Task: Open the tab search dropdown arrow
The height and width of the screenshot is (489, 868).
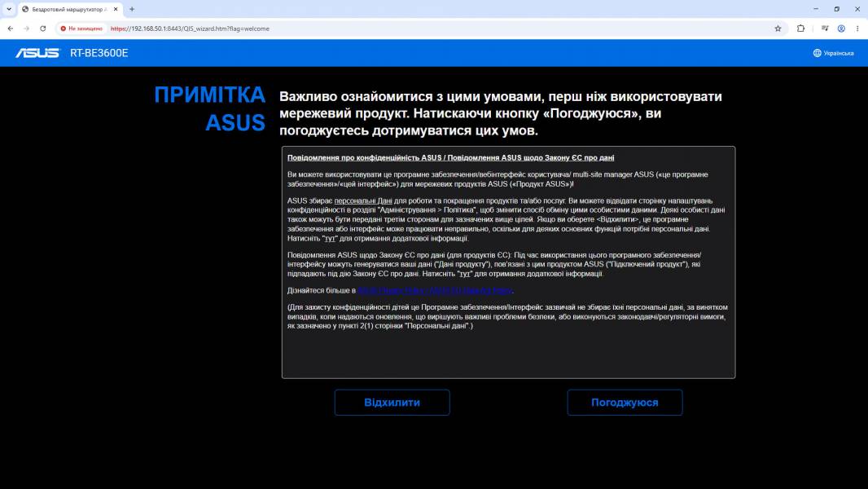Action: pyautogui.click(x=9, y=9)
